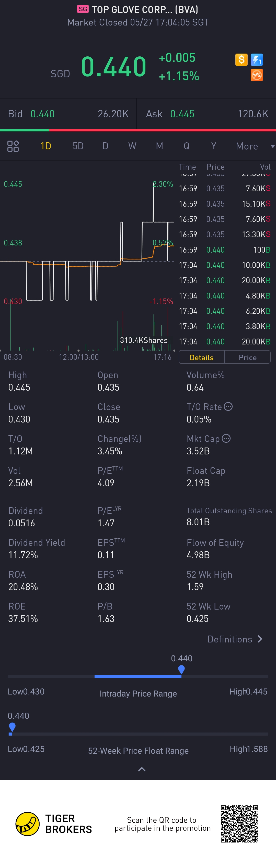Select the 5D chart tab
The width and height of the screenshot is (276, 868).
tap(78, 146)
